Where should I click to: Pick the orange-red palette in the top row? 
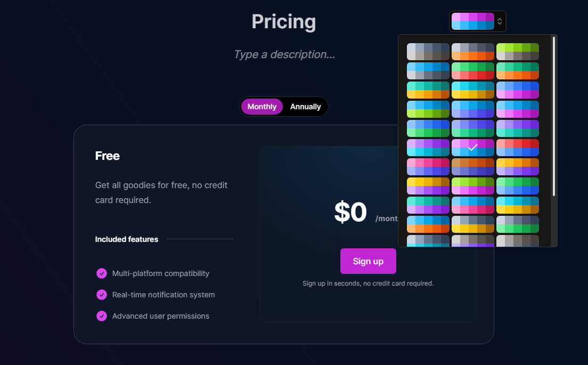(x=472, y=51)
